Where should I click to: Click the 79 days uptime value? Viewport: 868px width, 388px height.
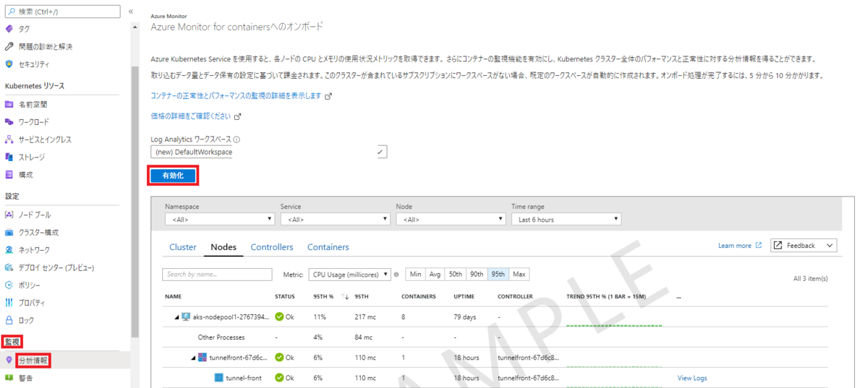pos(466,317)
